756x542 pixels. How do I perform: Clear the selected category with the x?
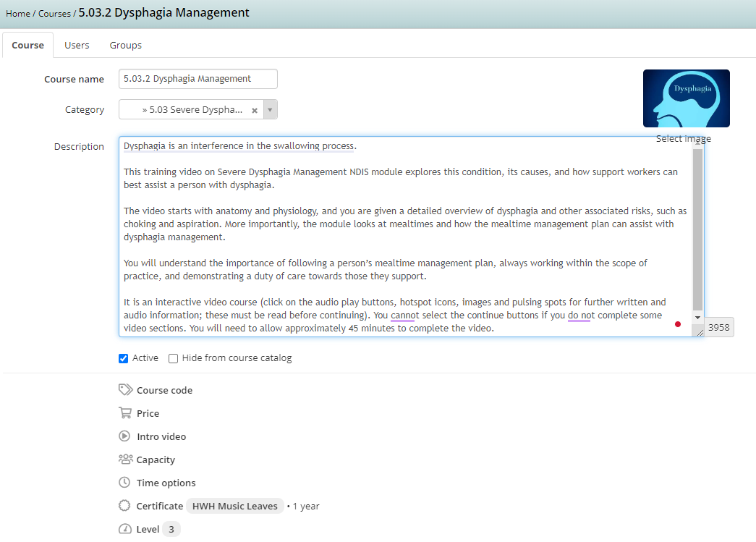point(255,111)
